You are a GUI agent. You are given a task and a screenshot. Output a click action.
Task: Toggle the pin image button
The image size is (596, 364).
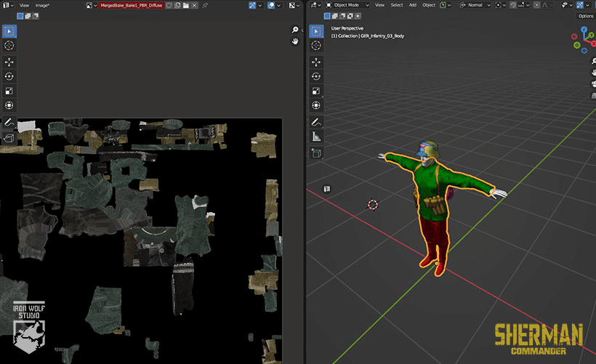click(x=205, y=5)
